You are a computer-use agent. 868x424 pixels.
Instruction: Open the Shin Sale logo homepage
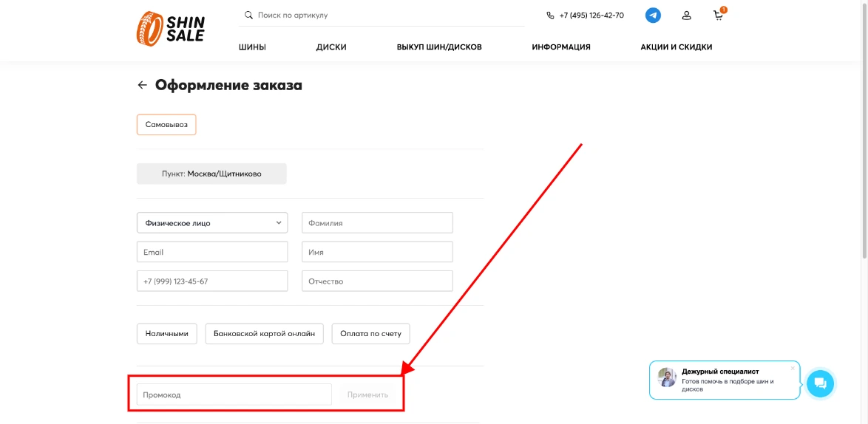tap(171, 29)
